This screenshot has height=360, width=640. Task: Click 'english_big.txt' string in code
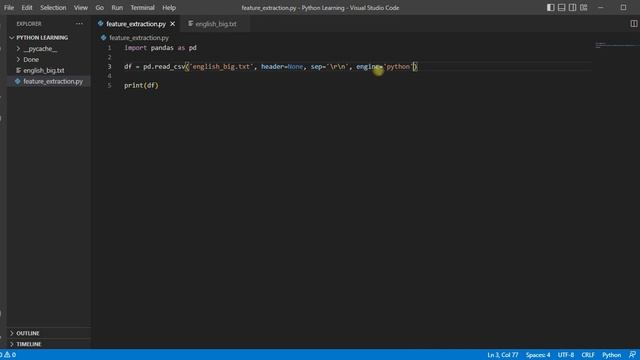(221, 67)
